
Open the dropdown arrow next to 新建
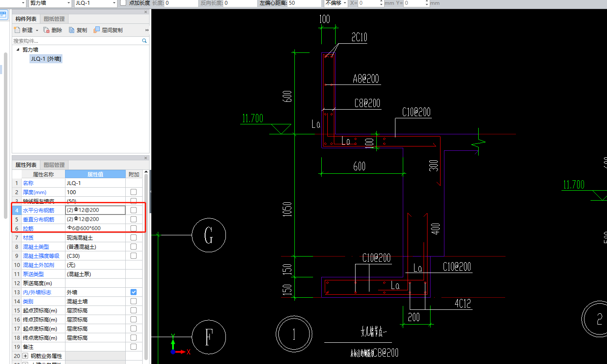pyautogui.click(x=37, y=30)
